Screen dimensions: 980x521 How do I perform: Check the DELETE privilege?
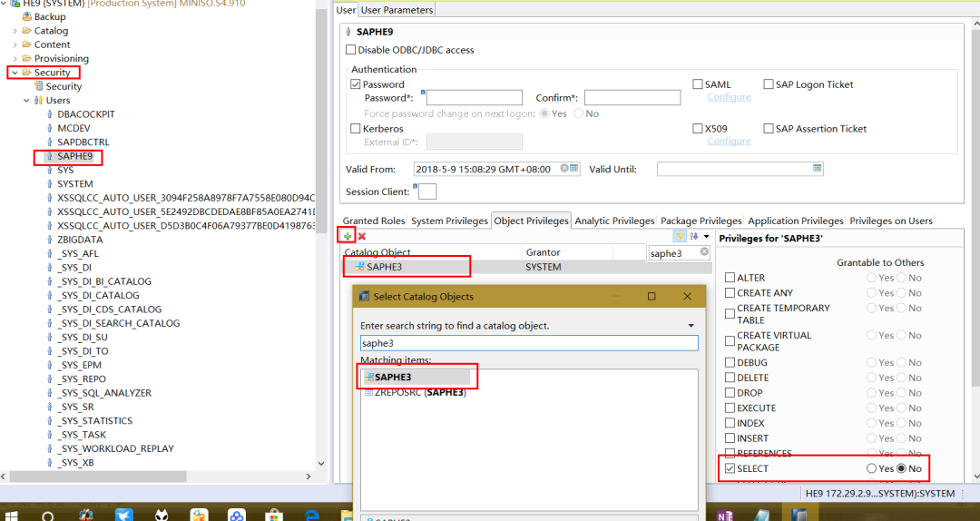pyautogui.click(x=730, y=378)
